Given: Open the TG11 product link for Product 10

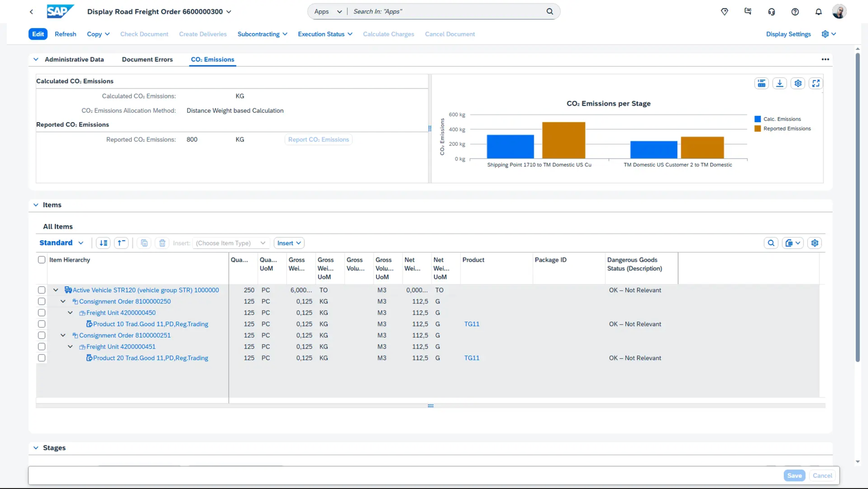Looking at the screenshot, I should tap(471, 324).
